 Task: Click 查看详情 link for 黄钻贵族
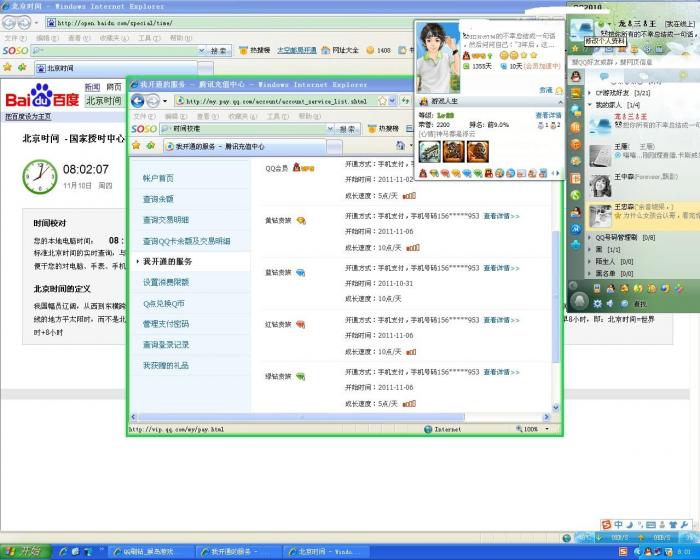[x=501, y=216]
